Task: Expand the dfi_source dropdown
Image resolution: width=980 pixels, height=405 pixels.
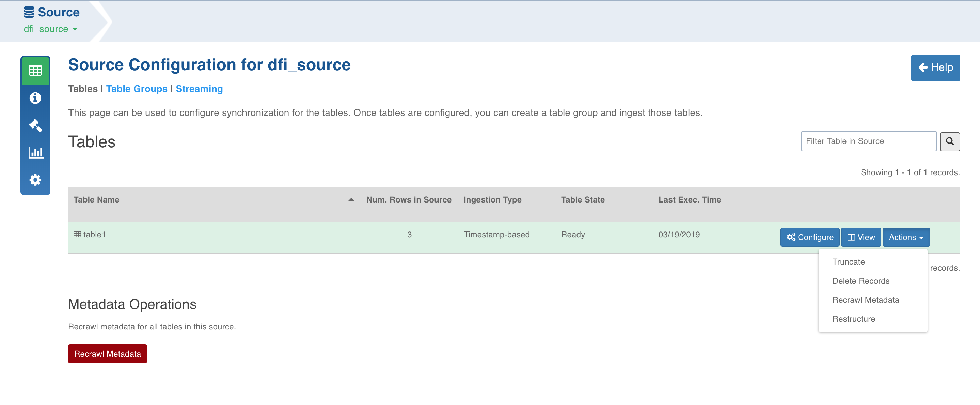Action: (x=50, y=29)
